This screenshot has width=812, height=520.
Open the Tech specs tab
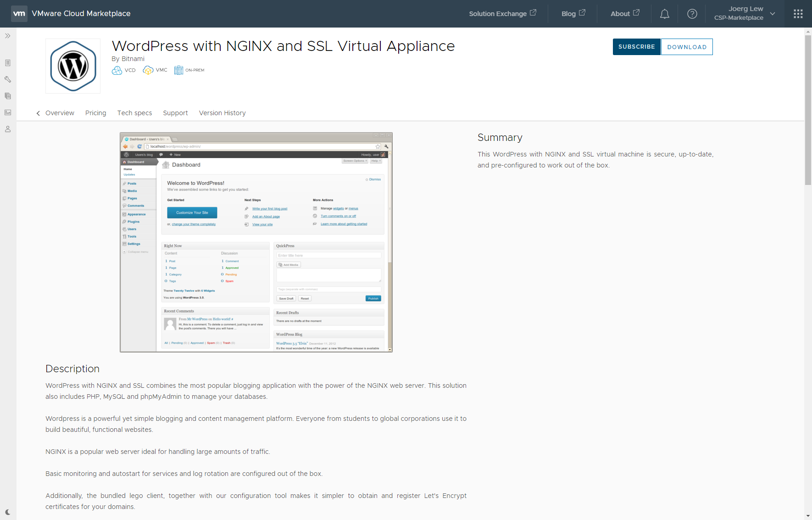click(134, 113)
